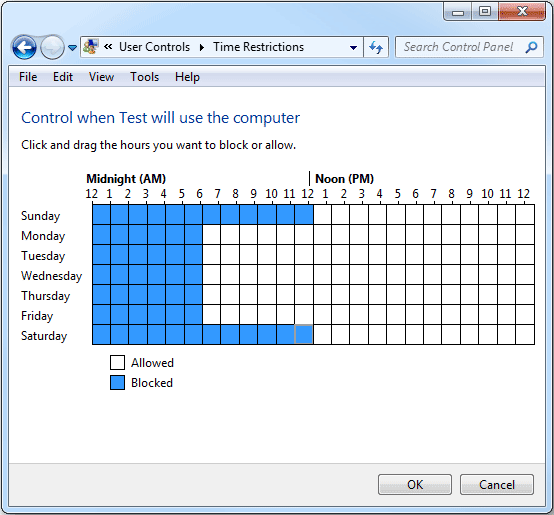Open the recent pages dropdown arrow
Image resolution: width=554 pixels, height=515 pixels.
pyautogui.click(x=72, y=48)
